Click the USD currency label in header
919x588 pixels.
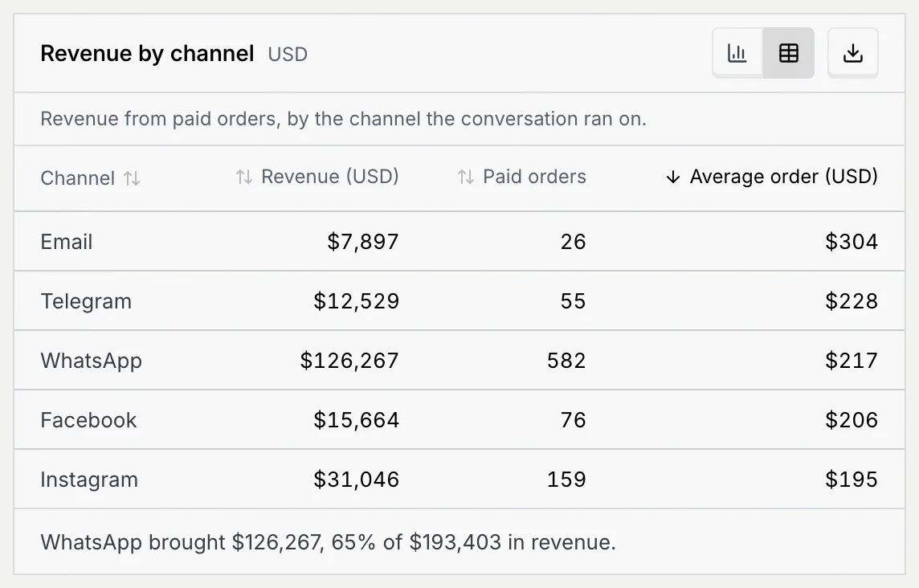288,54
